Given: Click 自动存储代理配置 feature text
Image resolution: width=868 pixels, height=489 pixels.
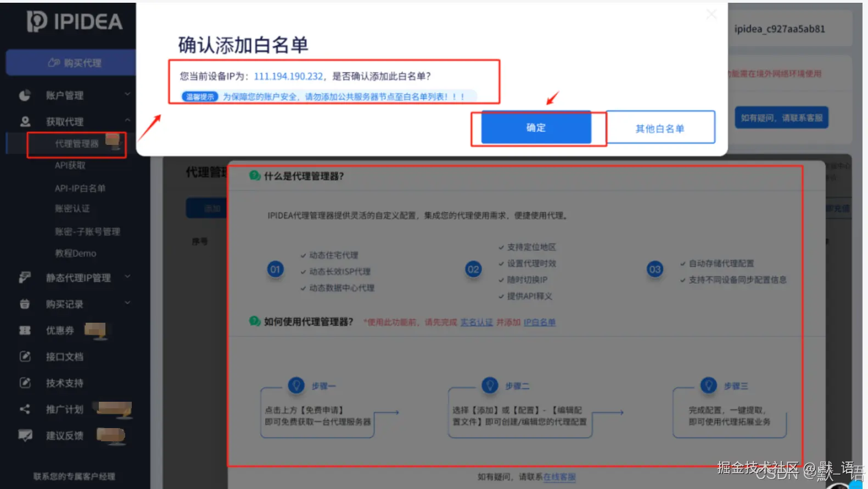Looking at the screenshot, I should point(721,263).
